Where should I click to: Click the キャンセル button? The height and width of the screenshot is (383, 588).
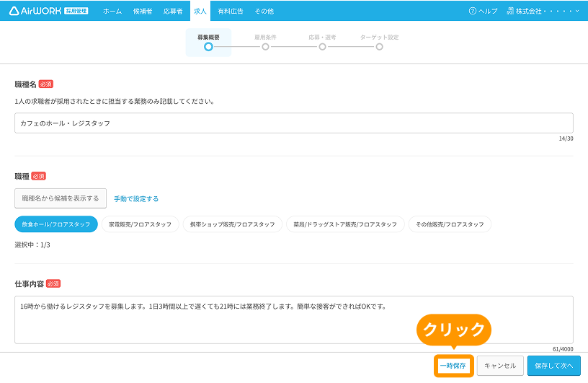(500, 366)
